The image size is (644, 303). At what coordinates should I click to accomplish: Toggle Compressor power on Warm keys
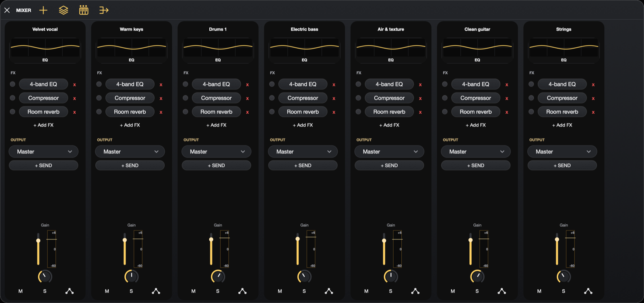tap(99, 98)
